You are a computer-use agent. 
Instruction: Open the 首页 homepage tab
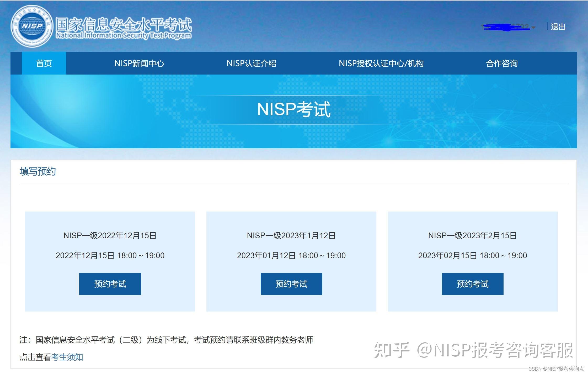[43, 63]
